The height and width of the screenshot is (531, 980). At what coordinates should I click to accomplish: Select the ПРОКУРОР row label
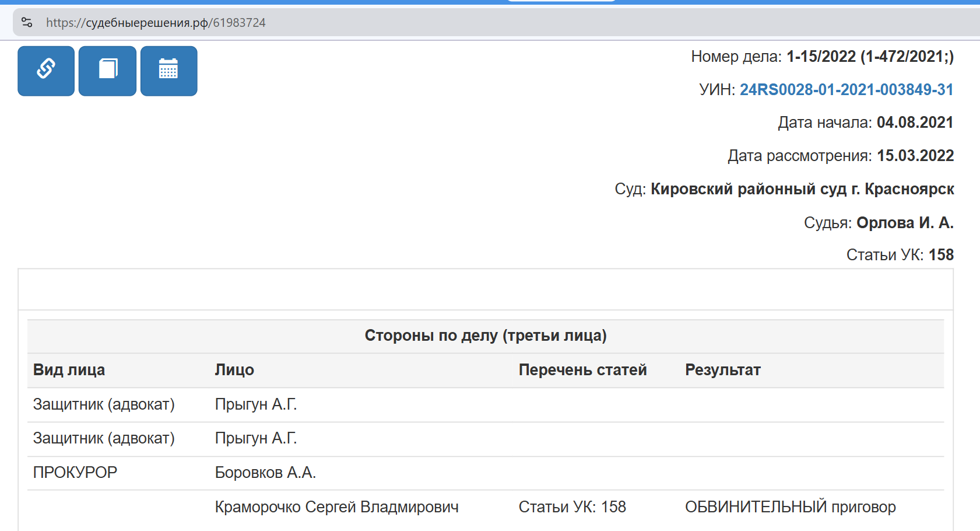pyautogui.click(x=75, y=473)
